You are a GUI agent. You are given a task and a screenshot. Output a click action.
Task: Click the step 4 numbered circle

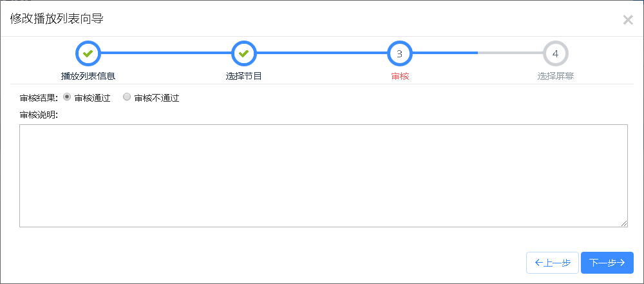[x=555, y=53]
